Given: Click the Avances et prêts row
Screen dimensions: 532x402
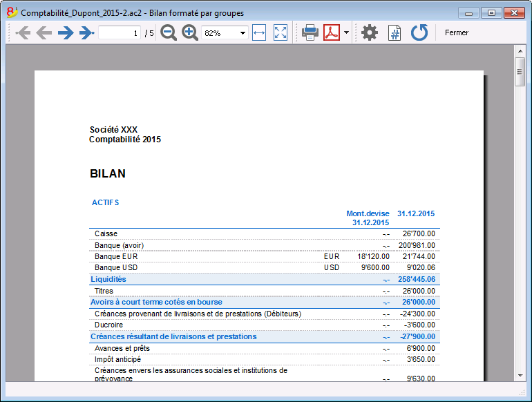Looking at the screenshot, I should [265, 348].
